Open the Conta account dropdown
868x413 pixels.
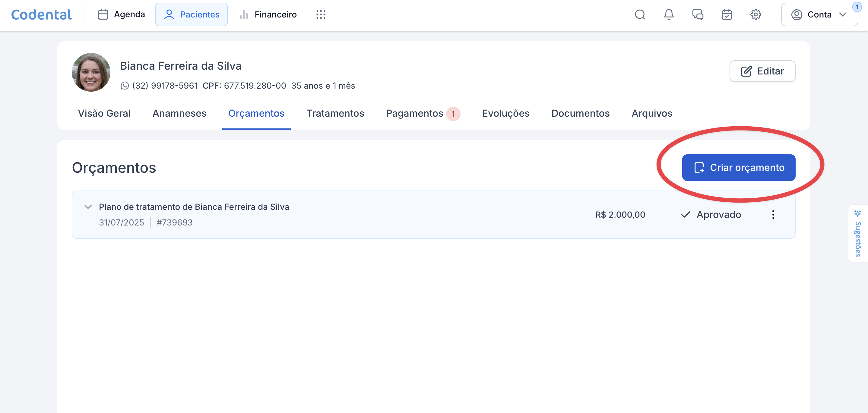click(819, 14)
